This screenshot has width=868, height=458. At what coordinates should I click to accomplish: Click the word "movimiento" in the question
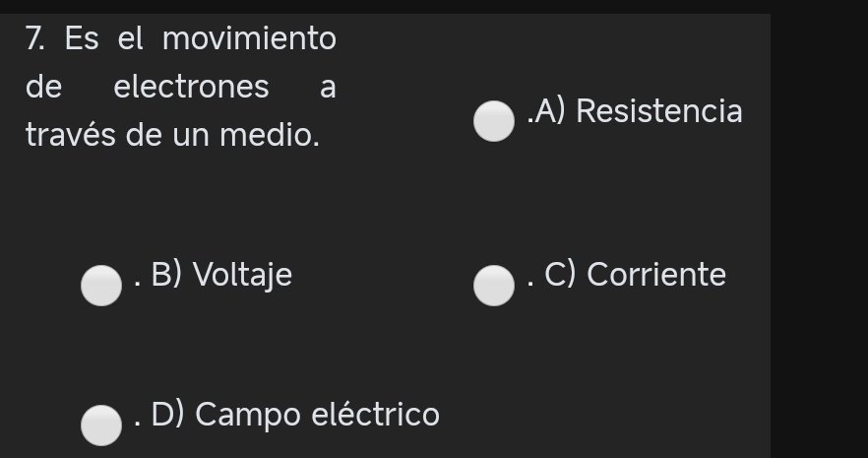tap(249, 39)
